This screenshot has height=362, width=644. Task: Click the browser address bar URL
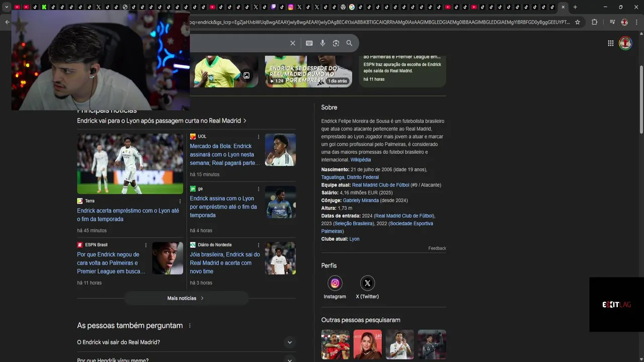[x=380, y=22]
